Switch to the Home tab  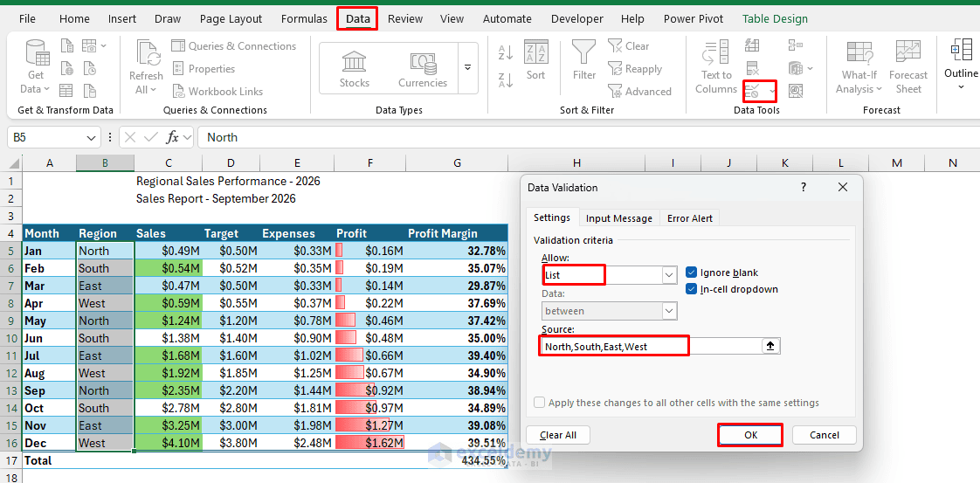(x=74, y=18)
